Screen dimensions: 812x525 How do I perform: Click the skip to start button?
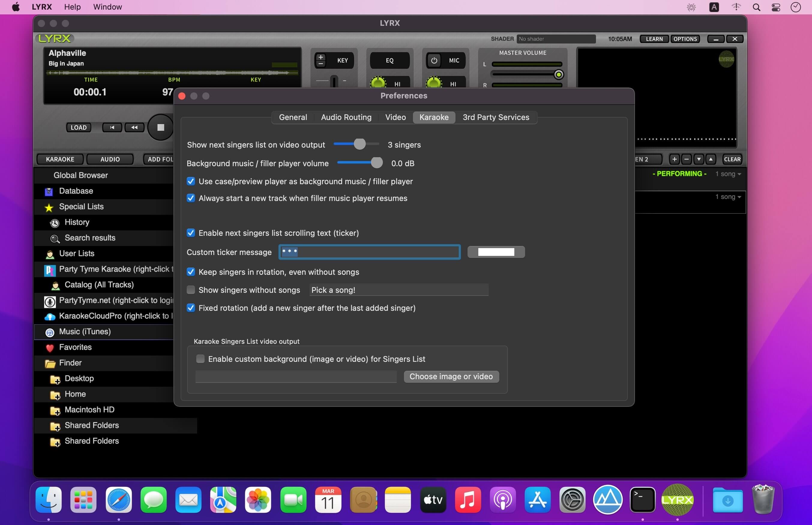click(112, 127)
